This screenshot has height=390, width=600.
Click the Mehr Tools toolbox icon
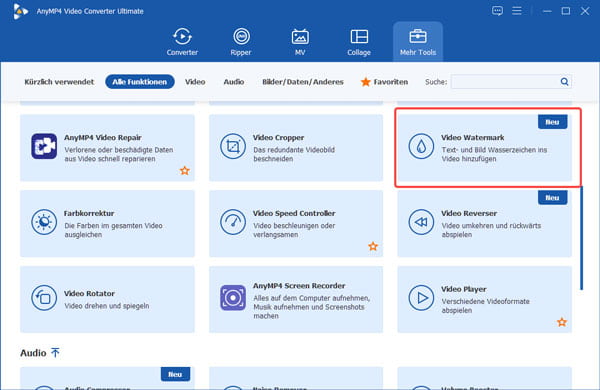[417, 36]
